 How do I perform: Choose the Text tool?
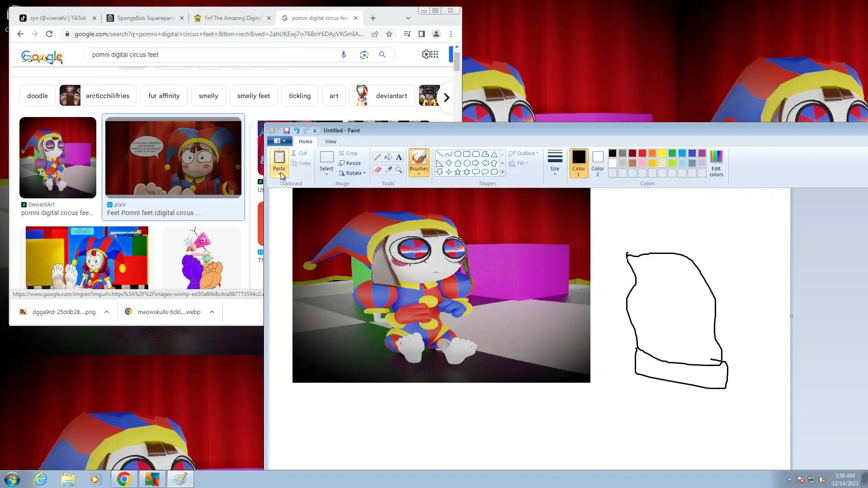pos(399,157)
